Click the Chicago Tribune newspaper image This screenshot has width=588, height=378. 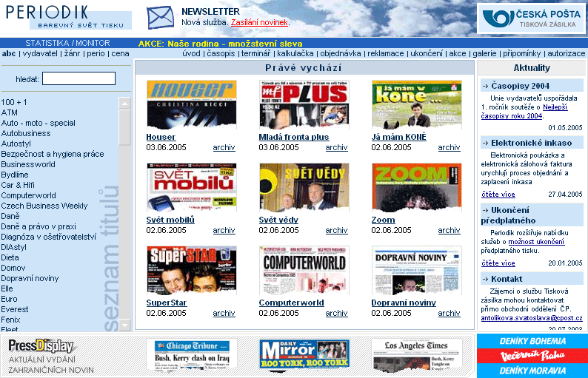click(191, 354)
